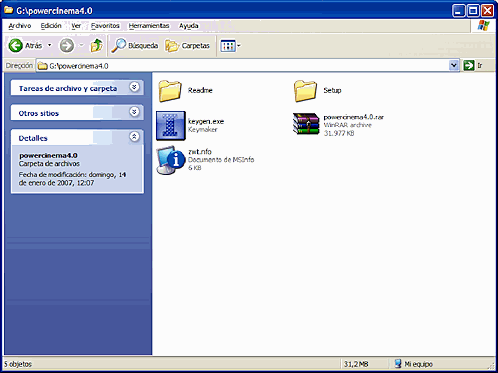Click the forward button dropdown arrow

click(x=81, y=45)
